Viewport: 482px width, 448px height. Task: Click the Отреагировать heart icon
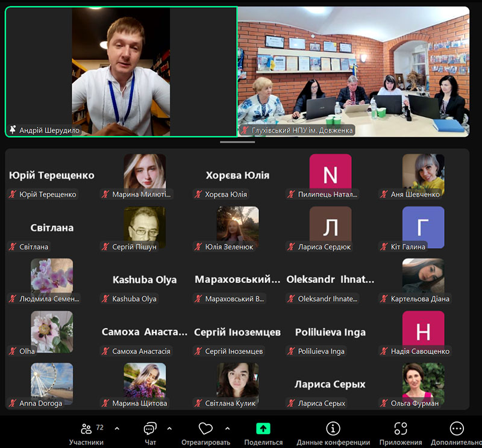pyautogui.click(x=205, y=429)
